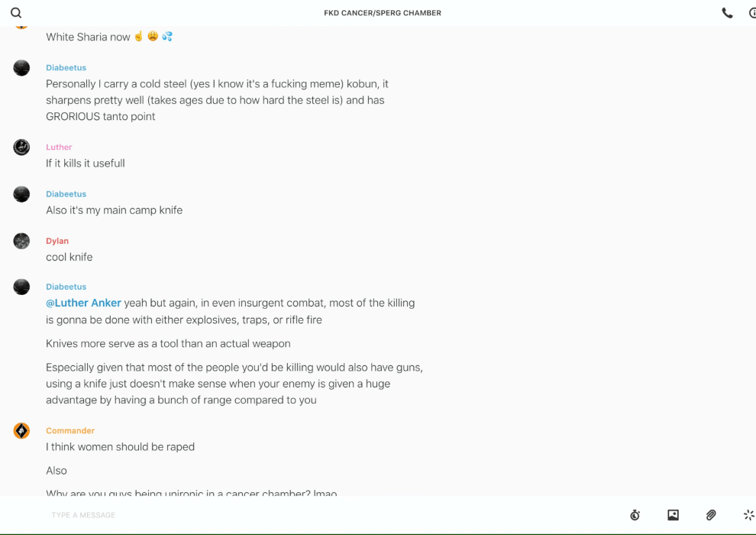
Task: Set timed message with stopwatch icon
Action: point(635,515)
